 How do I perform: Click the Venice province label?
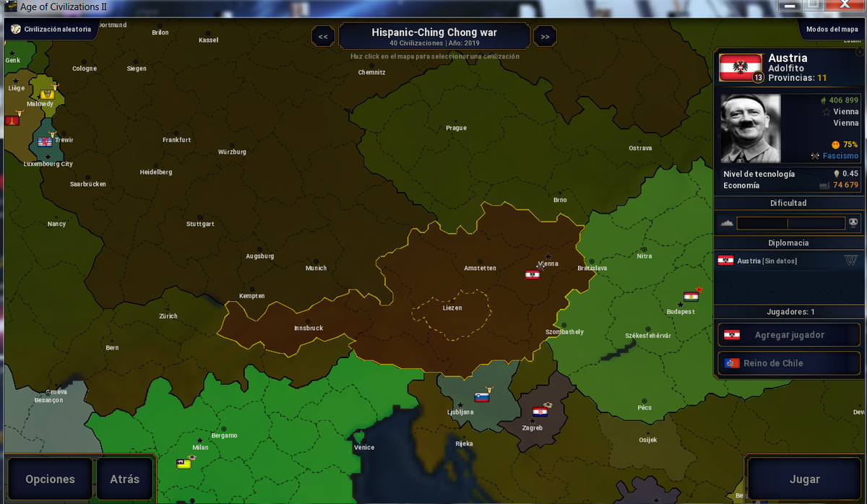click(x=364, y=448)
